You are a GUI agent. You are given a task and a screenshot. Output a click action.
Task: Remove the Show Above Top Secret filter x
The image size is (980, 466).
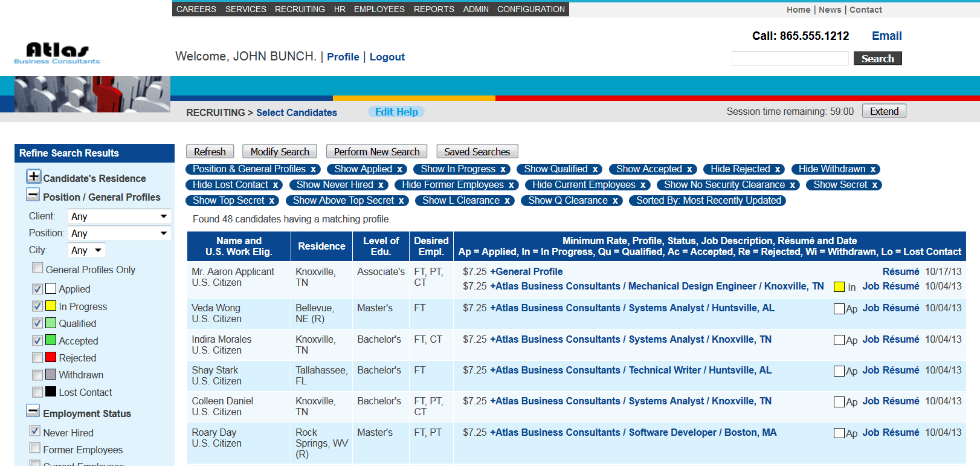tap(401, 201)
